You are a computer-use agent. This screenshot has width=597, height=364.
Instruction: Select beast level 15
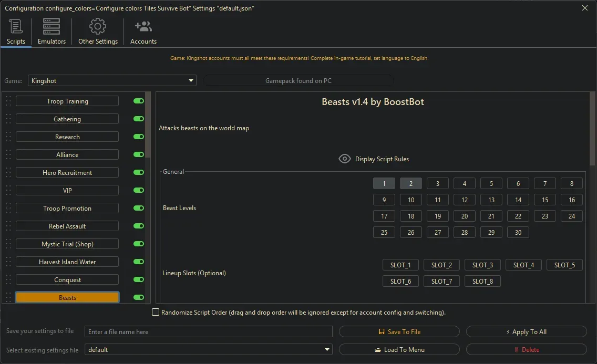pyautogui.click(x=545, y=200)
